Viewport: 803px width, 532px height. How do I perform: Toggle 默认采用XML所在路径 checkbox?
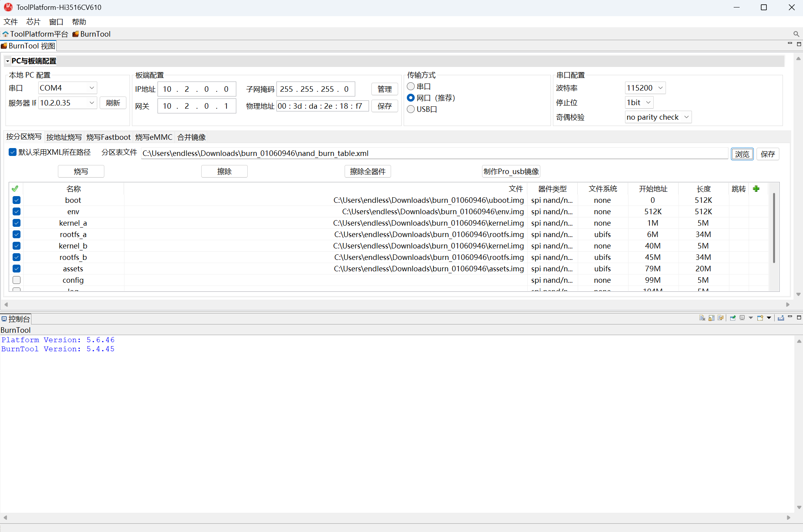point(13,152)
